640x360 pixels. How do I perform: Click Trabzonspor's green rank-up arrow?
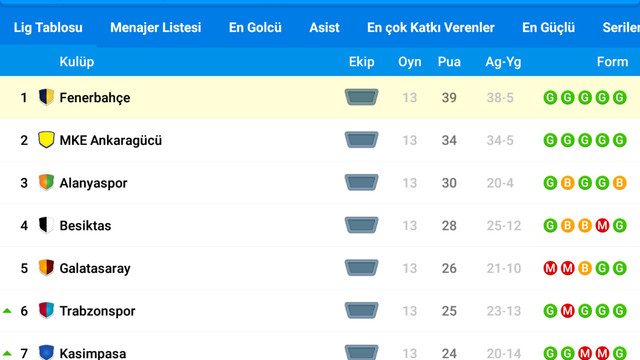[x=7, y=311]
